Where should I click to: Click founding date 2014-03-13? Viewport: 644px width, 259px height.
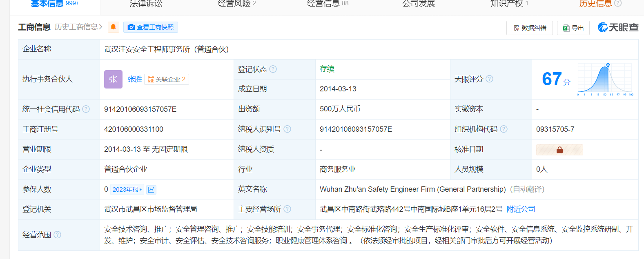[x=338, y=89]
